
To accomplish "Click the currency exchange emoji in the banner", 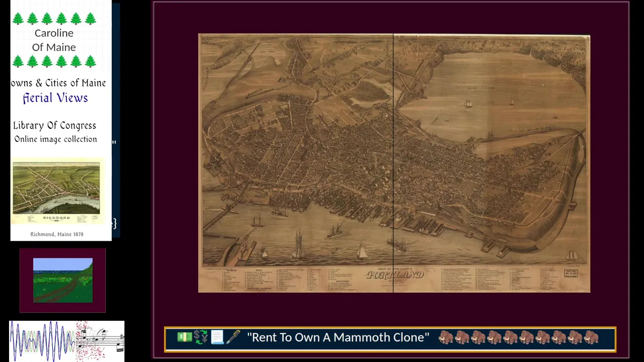I will pos(201,337).
